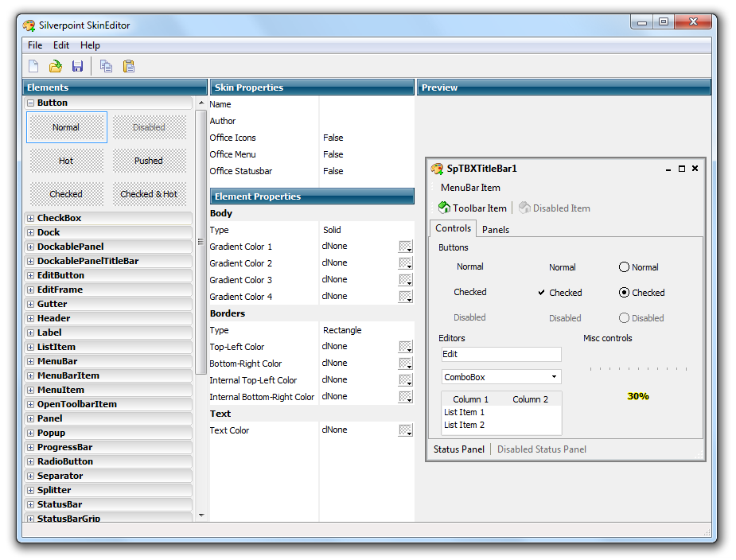The height and width of the screenshot is (560, 736).
Task: Switch to the Controls tab
Action: pyautogui.click(x=453, y=228)
